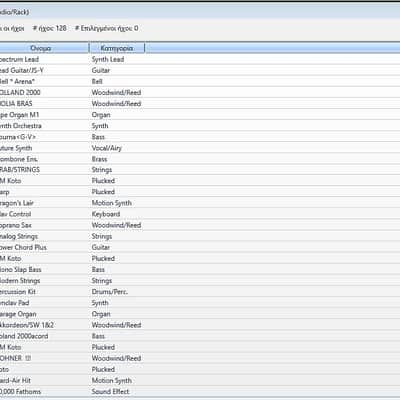400x400 pixels.
Task: Choose the Future Synth entry
Action: [x=200, y=148]
